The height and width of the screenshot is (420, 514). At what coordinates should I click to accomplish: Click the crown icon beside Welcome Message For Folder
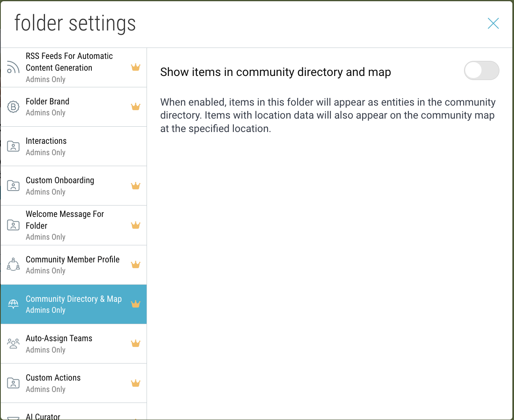tap(136, 225)
